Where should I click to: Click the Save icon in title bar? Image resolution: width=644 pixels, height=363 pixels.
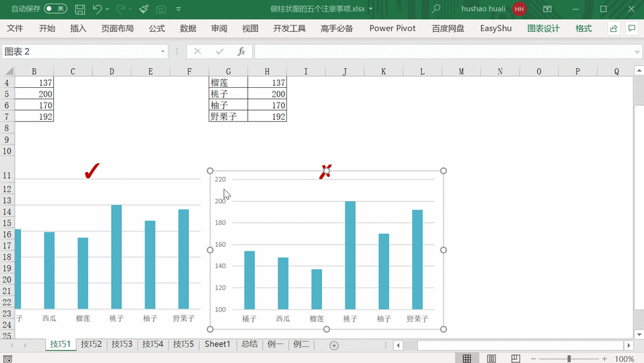point(80,9)
